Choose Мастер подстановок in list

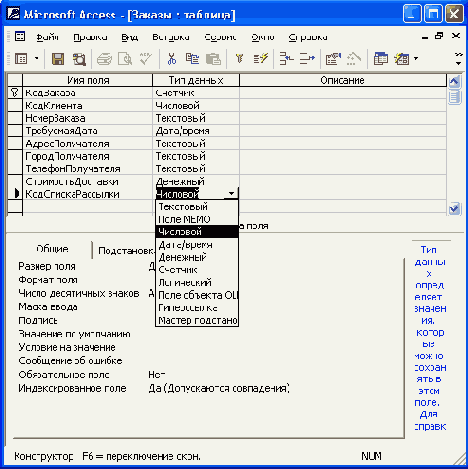(x=197, y=320)
